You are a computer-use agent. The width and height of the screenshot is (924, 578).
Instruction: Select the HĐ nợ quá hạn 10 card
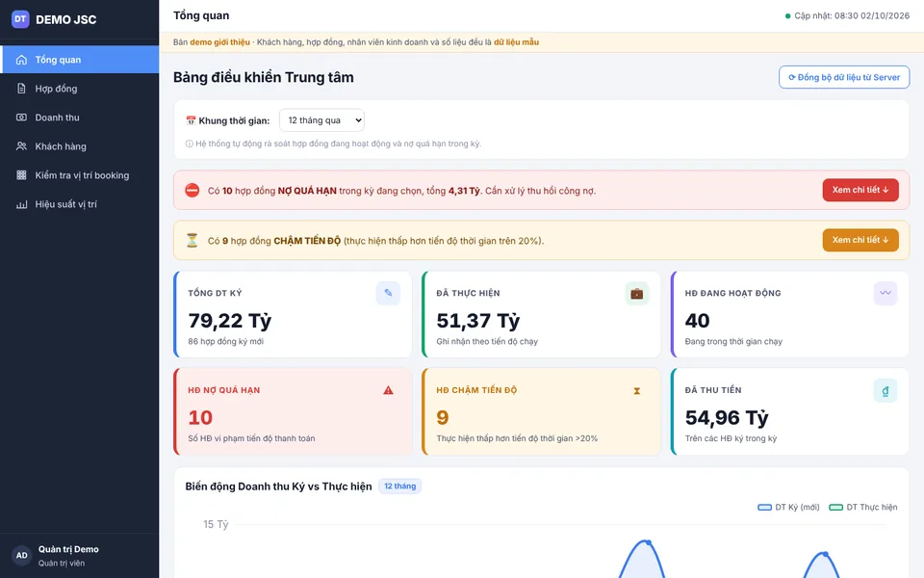pos(293,411)
